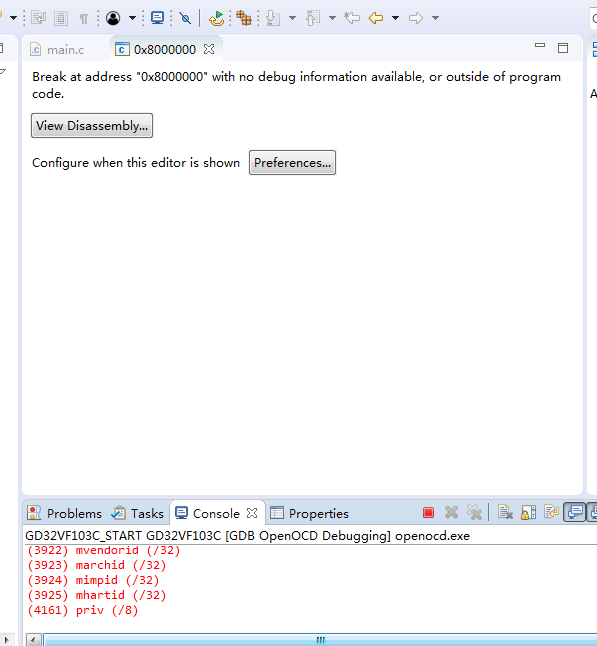Expand the Back history dropdown arrow

click(x=396, y=18)
